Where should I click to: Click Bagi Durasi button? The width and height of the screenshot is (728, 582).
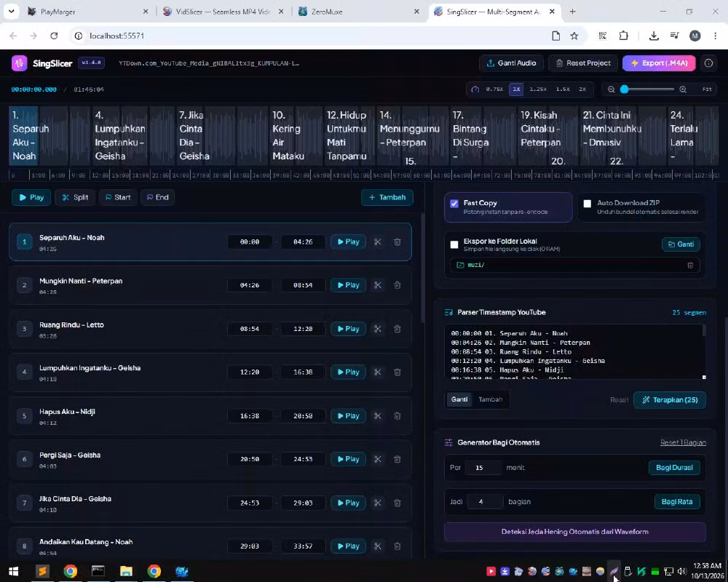click(674, 467)
